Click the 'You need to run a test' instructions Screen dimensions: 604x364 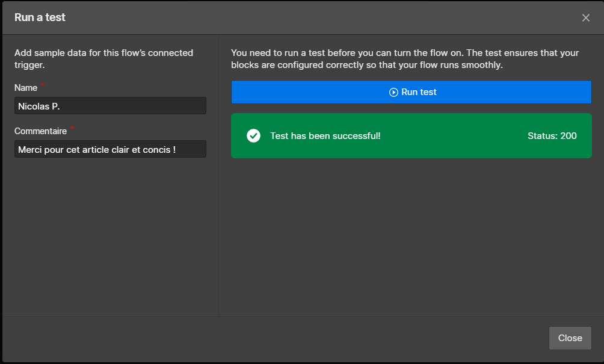pyautogui.click(x=404, y=58)
